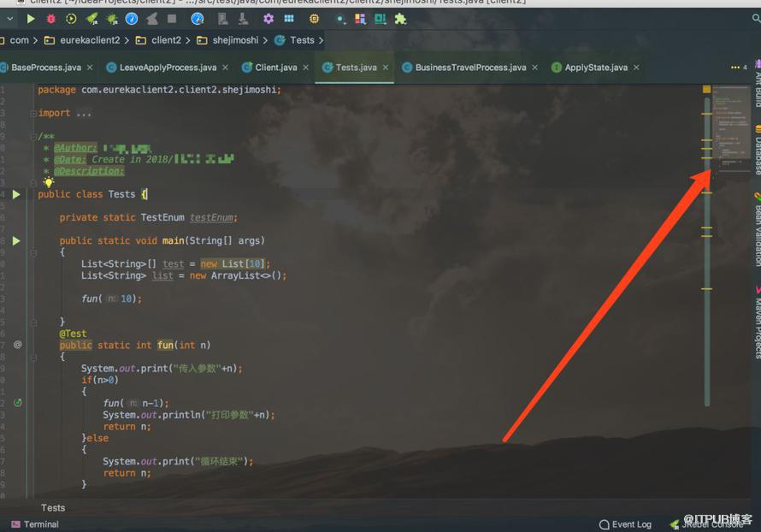Run main method from gutter arrow

click(16, 240)
